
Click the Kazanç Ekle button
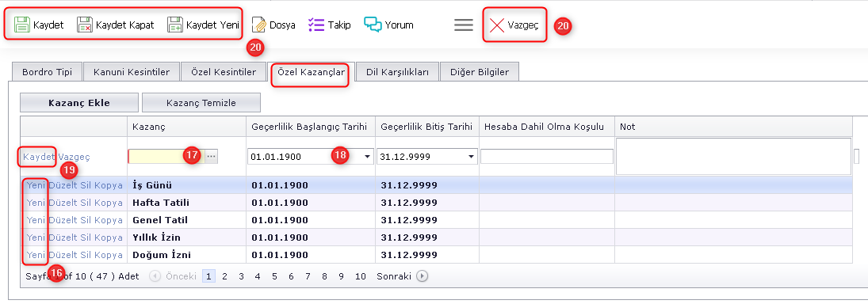(x=79, y=103)
